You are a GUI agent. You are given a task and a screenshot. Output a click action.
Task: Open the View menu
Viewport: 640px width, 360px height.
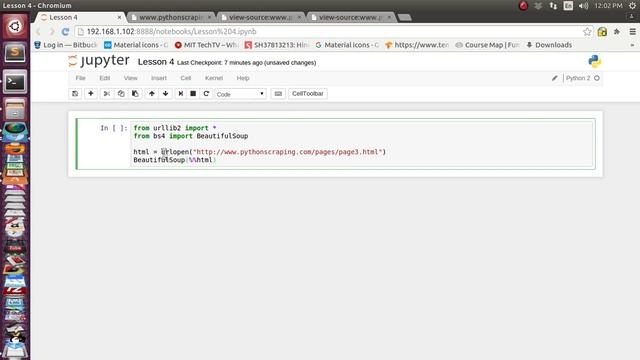(131, 78)
